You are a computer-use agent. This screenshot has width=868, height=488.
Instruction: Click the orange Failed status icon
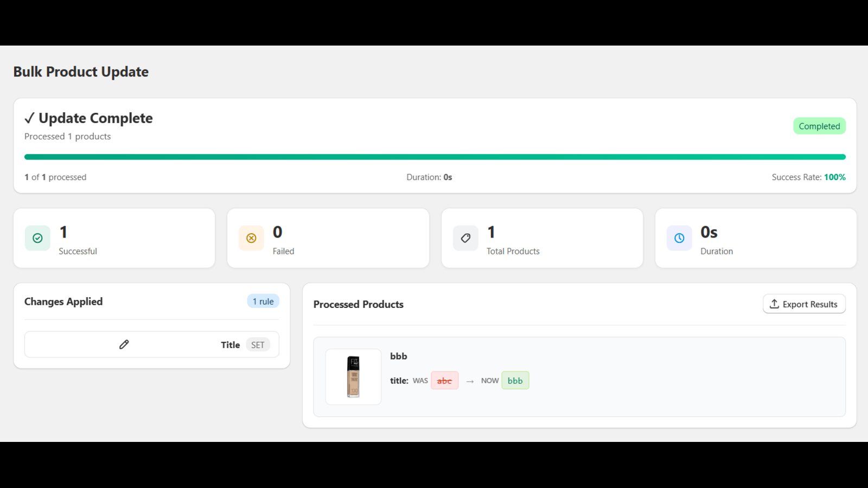point(251,238)
